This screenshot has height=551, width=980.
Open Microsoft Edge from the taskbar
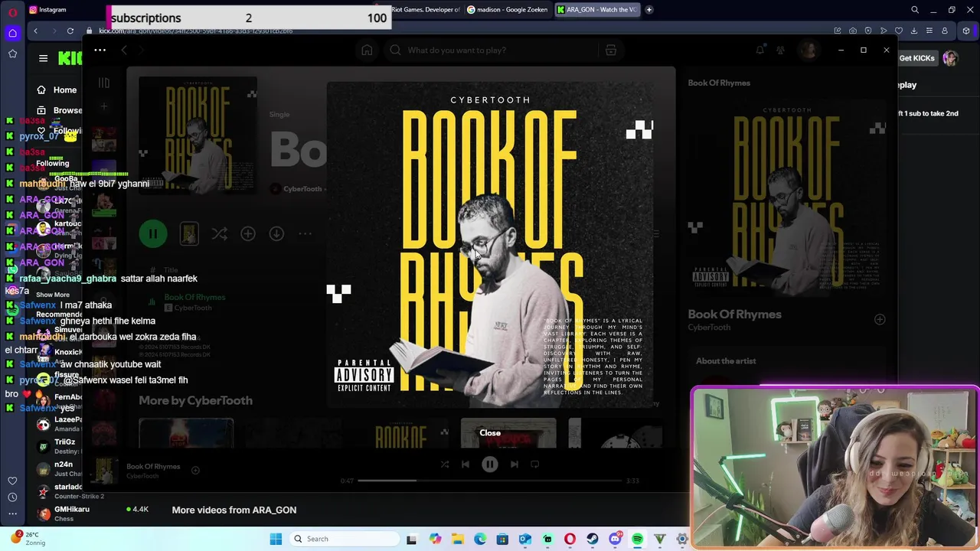point(480,539)
